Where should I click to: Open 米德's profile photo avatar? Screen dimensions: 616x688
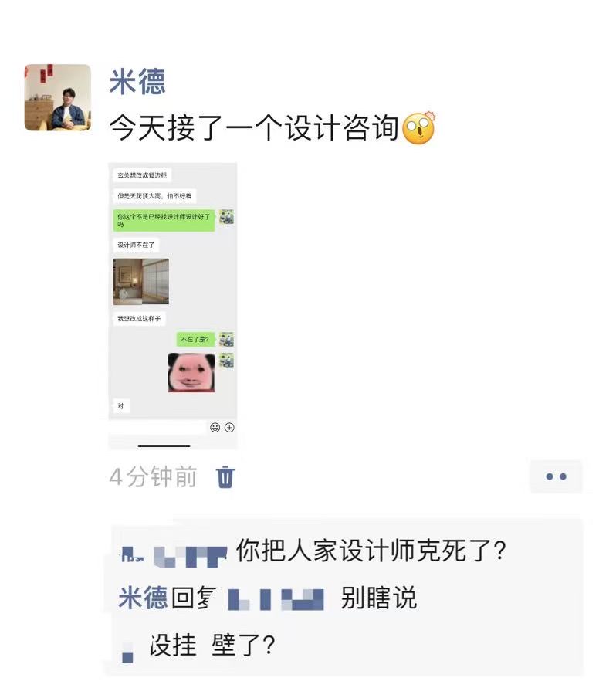click(x=58, y=97)
